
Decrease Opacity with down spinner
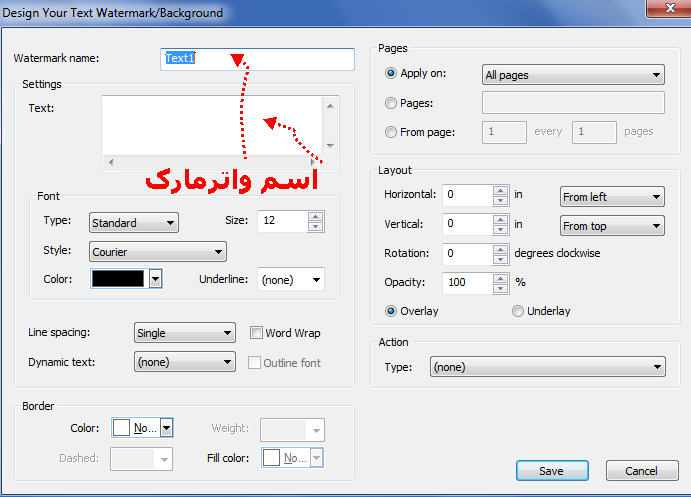[501, 288]
